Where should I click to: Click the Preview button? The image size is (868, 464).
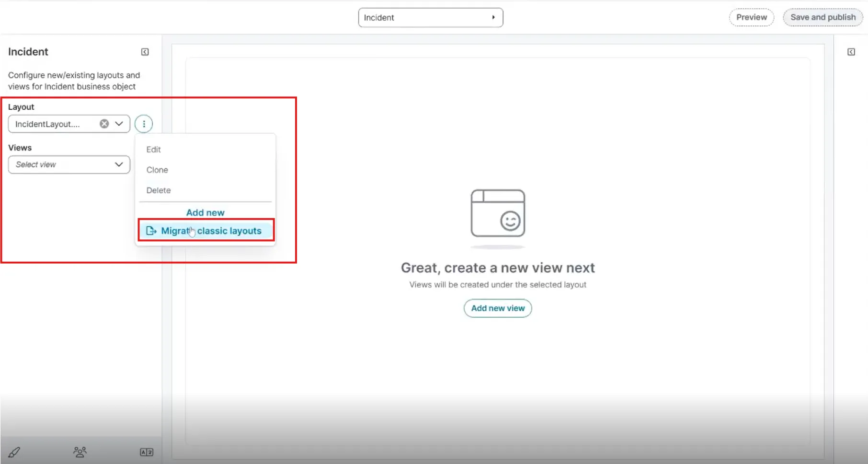751,17
